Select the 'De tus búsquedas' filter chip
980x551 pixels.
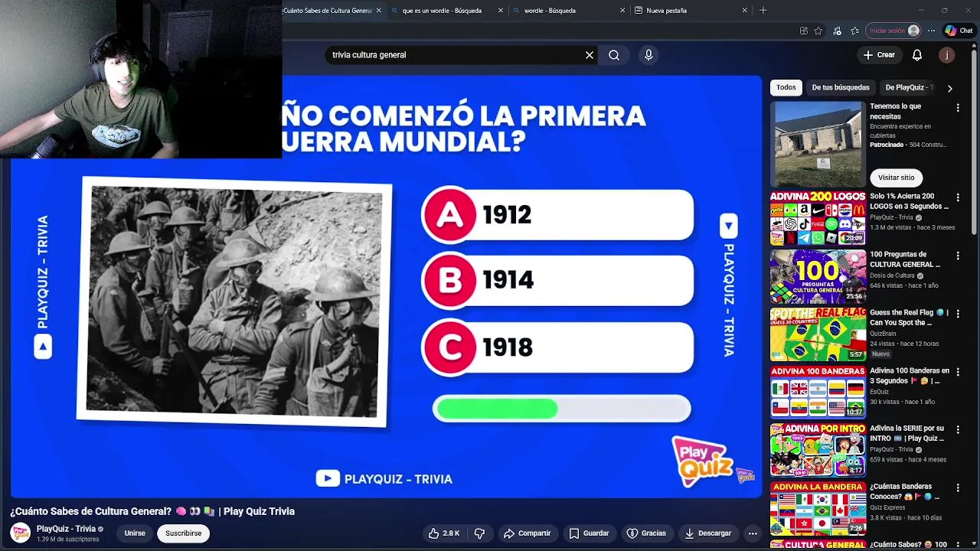tap(841, 87)
